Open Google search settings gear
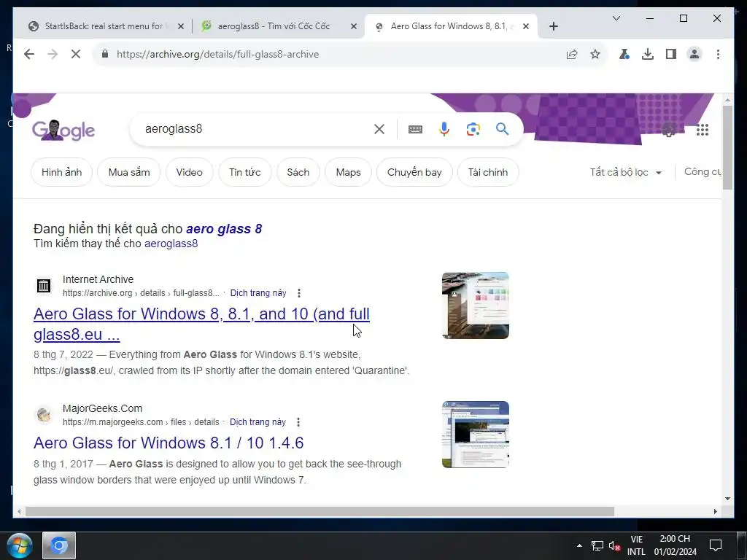 (669, 130)
